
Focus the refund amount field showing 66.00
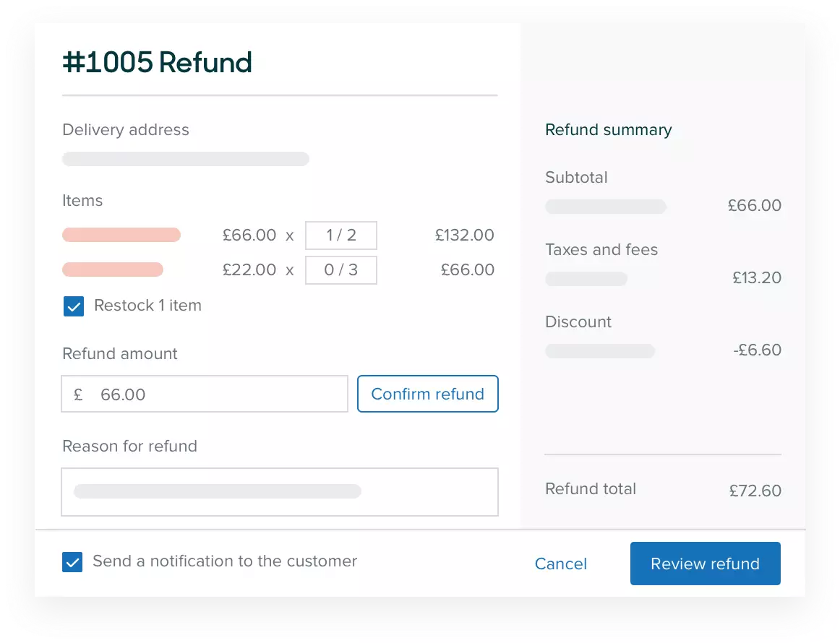(205, 394)
